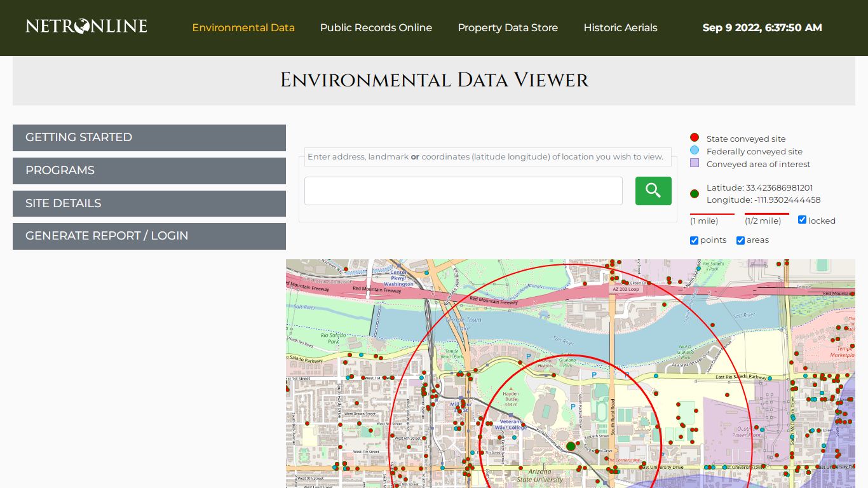Click the search instructions hint text
868x488 pixels.
[x=485, y=157]
